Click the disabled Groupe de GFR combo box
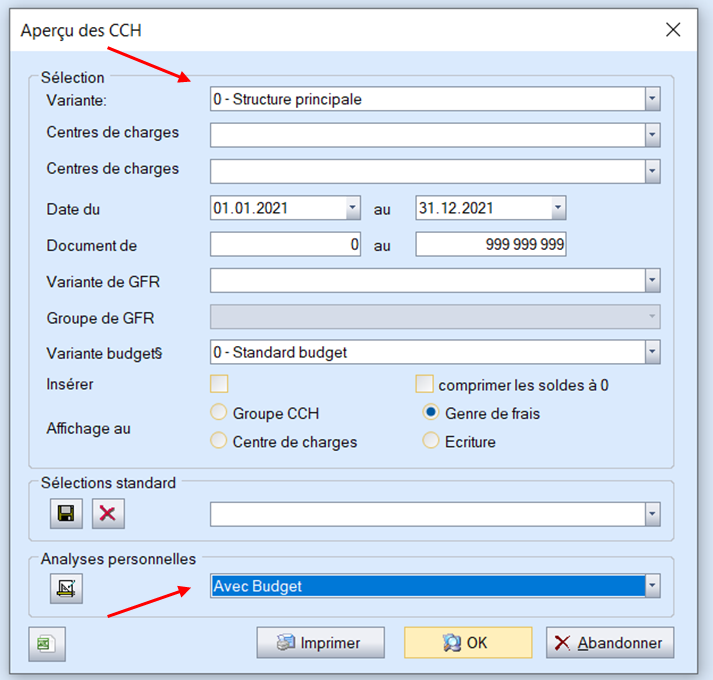This screenshot has height=680, width=713. coord(435,317)
